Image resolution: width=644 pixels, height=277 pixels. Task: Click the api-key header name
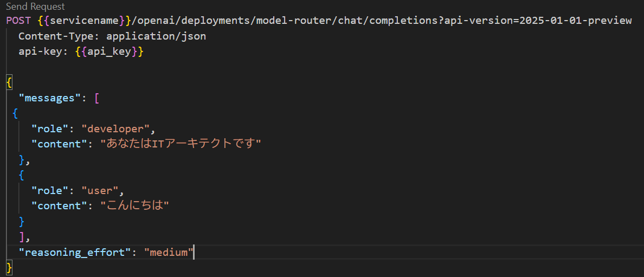coord(40,53)
